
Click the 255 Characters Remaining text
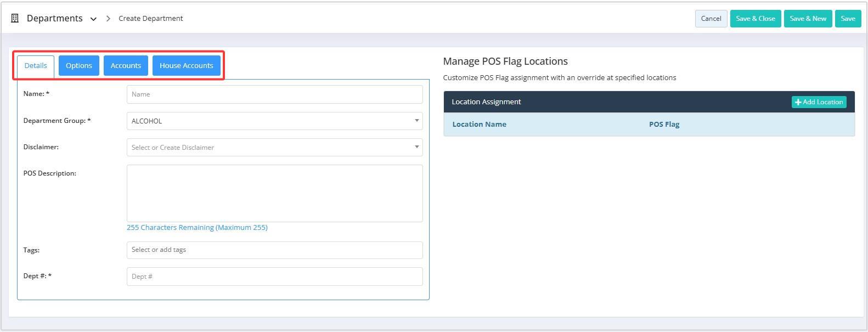(x=197, y=227)
